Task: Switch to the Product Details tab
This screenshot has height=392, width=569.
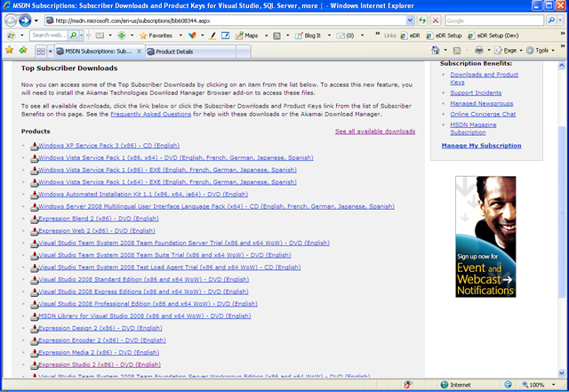Action: [190, 52]
